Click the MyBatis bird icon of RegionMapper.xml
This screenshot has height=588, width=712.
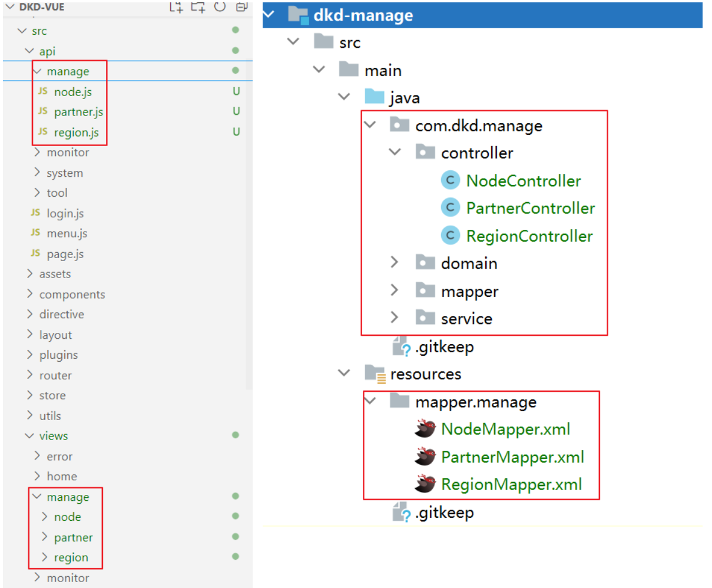(425, 484)
